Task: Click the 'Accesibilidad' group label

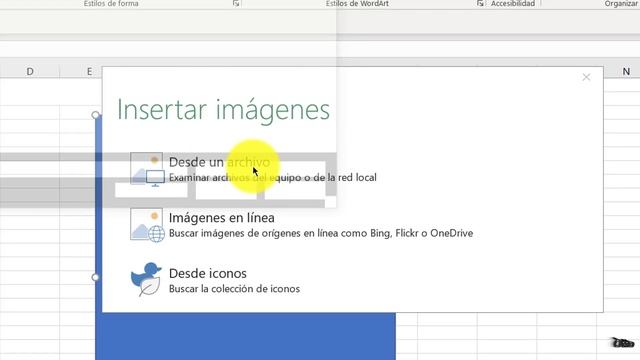Action: click(x=513, y=4)
